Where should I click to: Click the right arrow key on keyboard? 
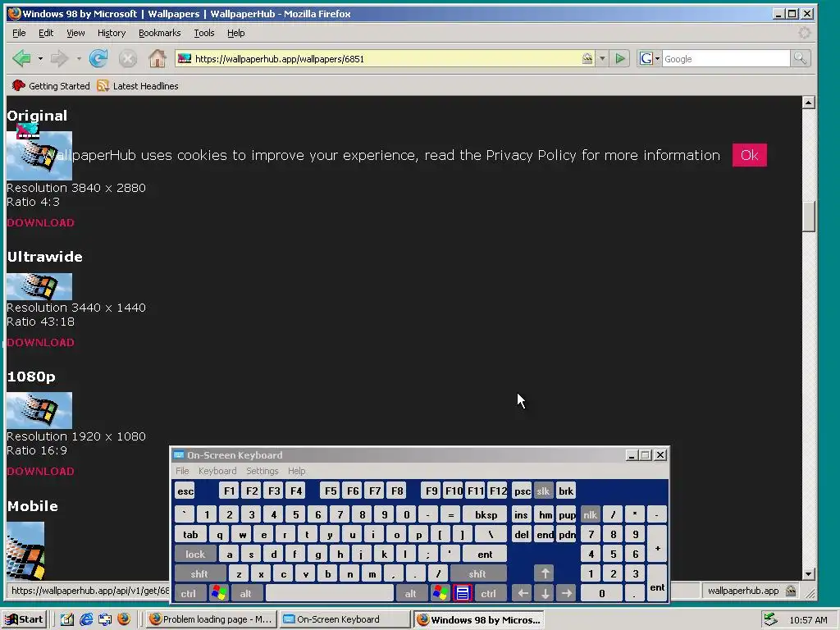(566, 594)
